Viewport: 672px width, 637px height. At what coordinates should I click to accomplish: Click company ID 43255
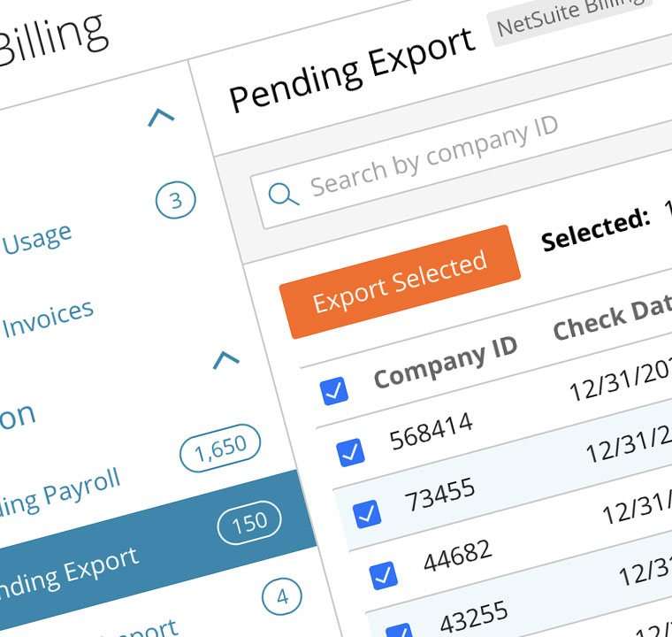coord(474,617)
